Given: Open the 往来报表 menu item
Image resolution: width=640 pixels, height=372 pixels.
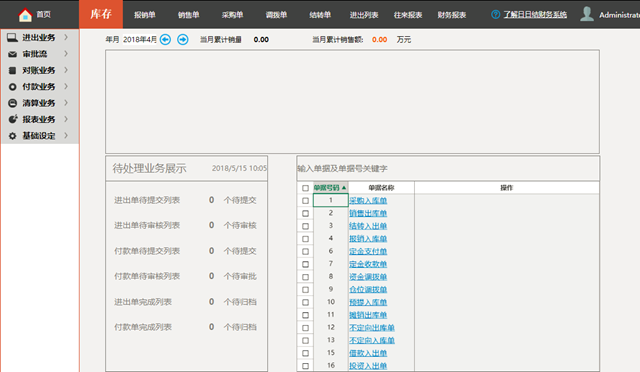Looking at the screenshot, I should click(408, 15).
